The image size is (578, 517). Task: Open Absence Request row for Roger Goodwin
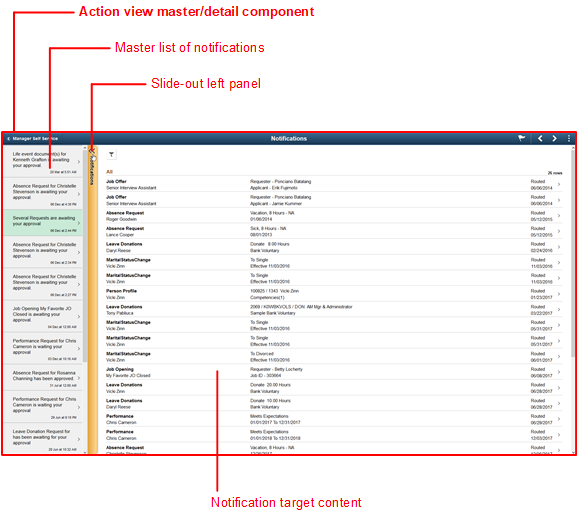click(334, 216)
